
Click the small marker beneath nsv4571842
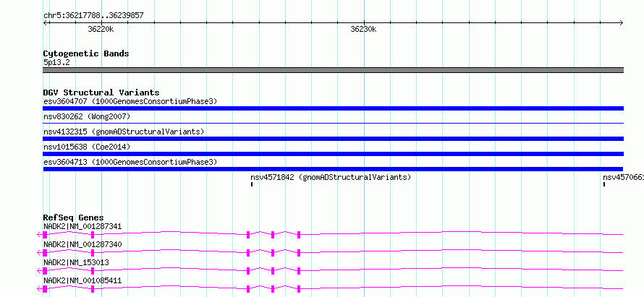pos(251,184)
